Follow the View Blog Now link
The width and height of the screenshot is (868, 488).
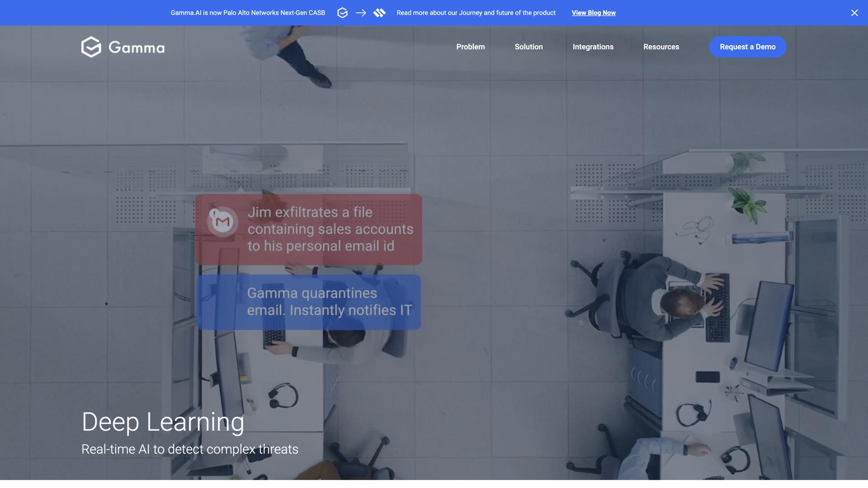[x=593, y=13]
